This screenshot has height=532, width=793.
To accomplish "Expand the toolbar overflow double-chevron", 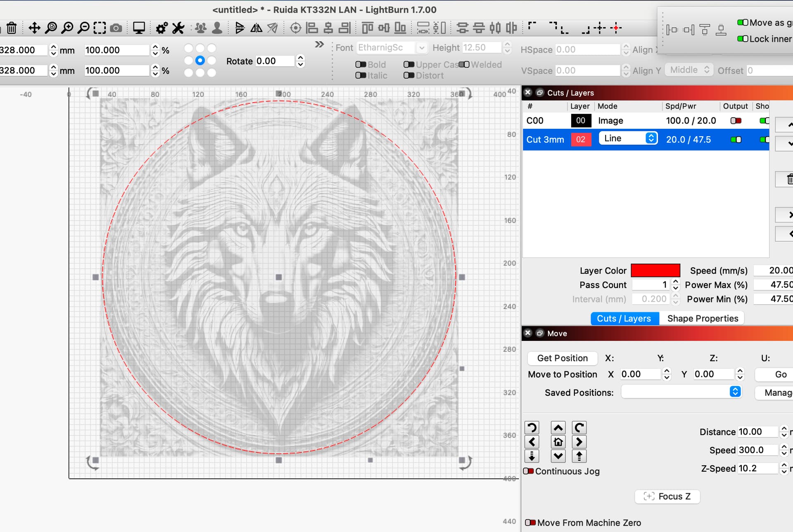I will 319,44.
